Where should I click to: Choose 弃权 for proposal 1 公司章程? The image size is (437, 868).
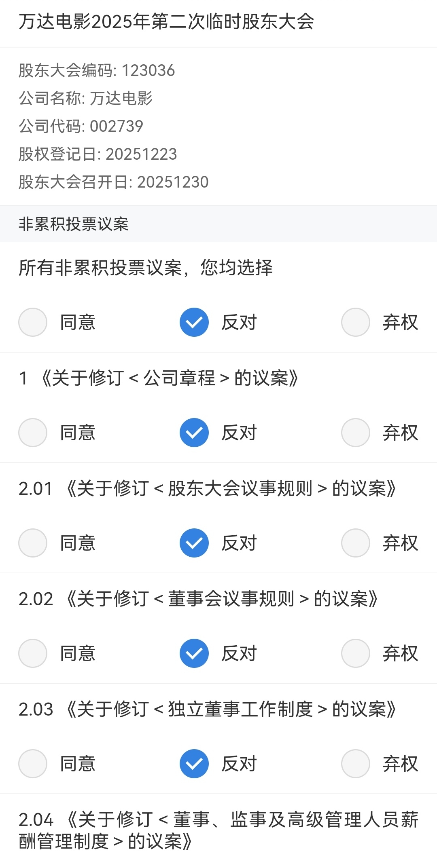point(356,433)
